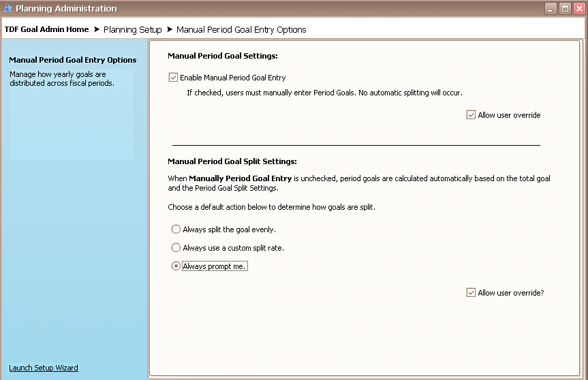Click sidebar title 'Manual Period Goal Entry Options'
588x380 pixels.
click(x=73, y=60)
